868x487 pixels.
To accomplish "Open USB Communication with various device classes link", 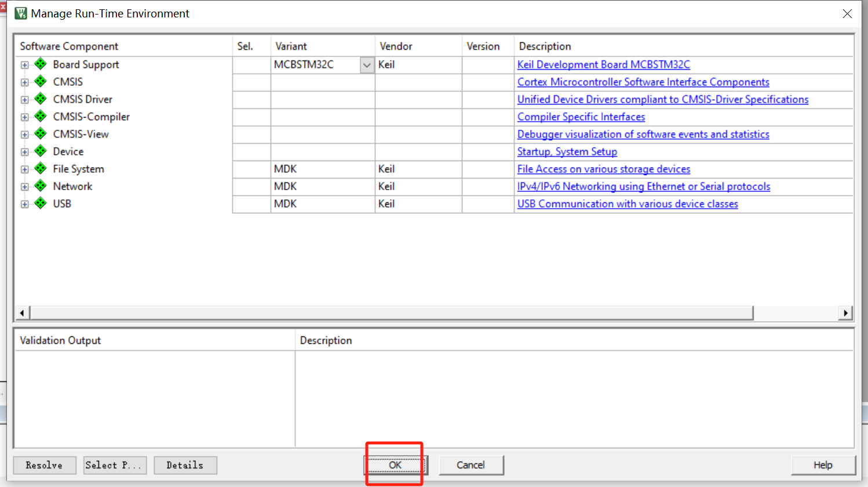I will pyautogui.click(x=628, y=203).
